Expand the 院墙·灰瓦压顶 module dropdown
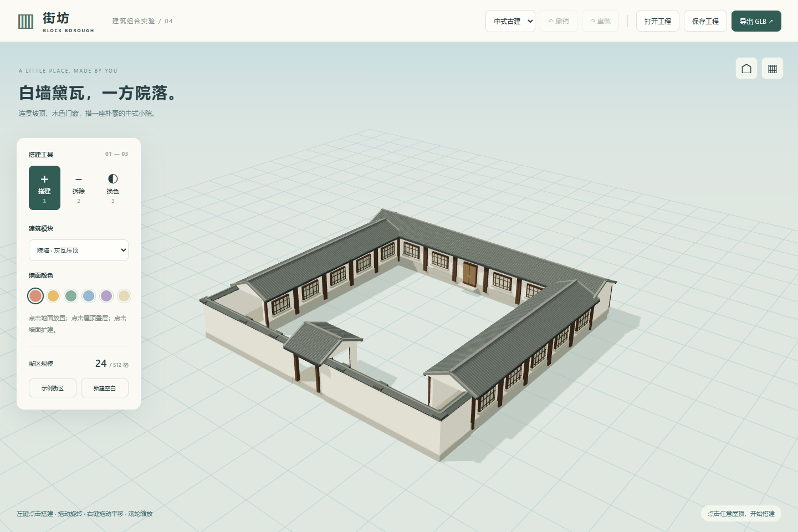 click(79, 250)
